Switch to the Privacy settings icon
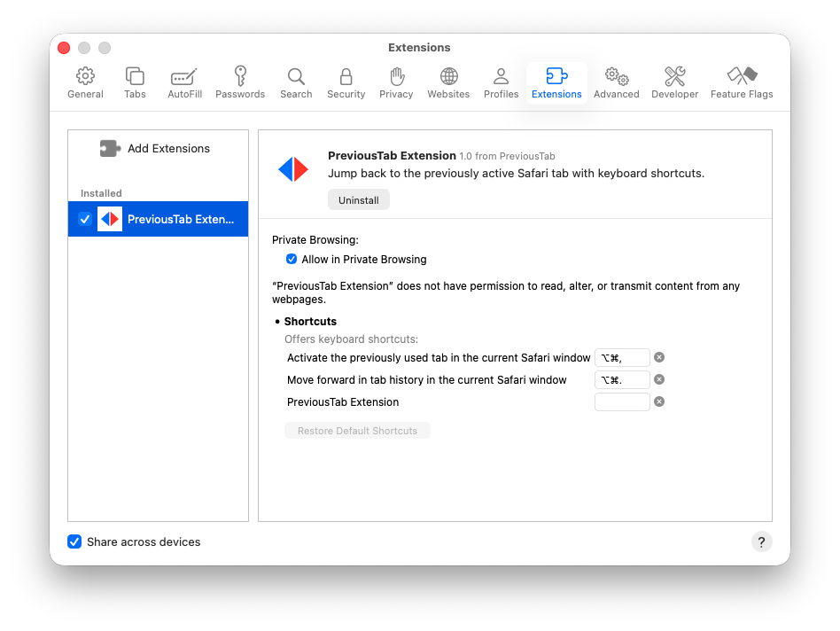 click(x=396, y=82)
